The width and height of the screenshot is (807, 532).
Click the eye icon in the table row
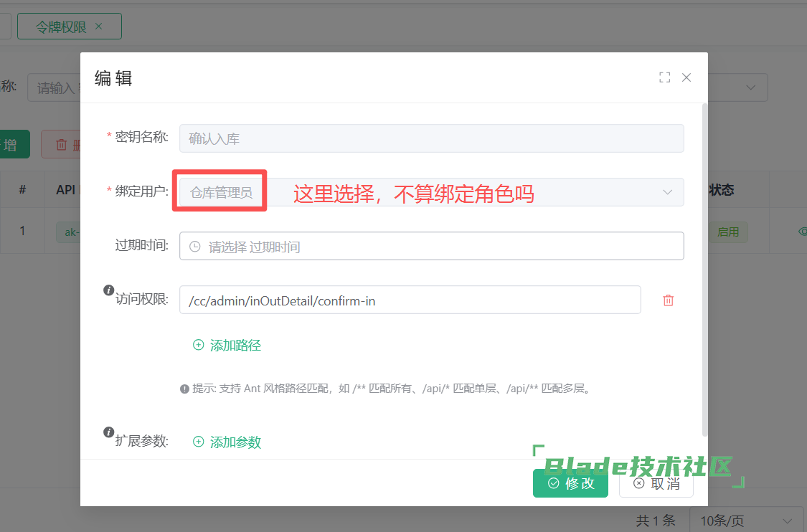click(802, 232)
